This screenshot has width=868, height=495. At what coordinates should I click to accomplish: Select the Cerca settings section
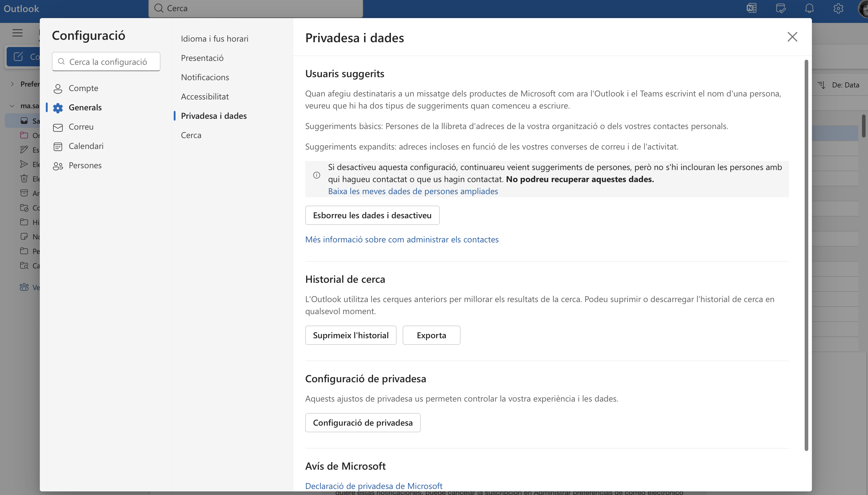(191, 135)
